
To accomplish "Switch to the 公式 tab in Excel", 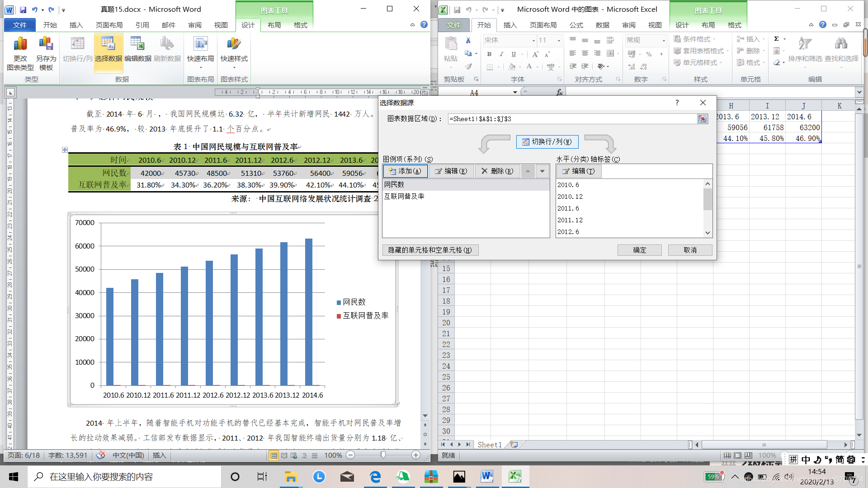I will pyautogui.click(x=576, y=25).
